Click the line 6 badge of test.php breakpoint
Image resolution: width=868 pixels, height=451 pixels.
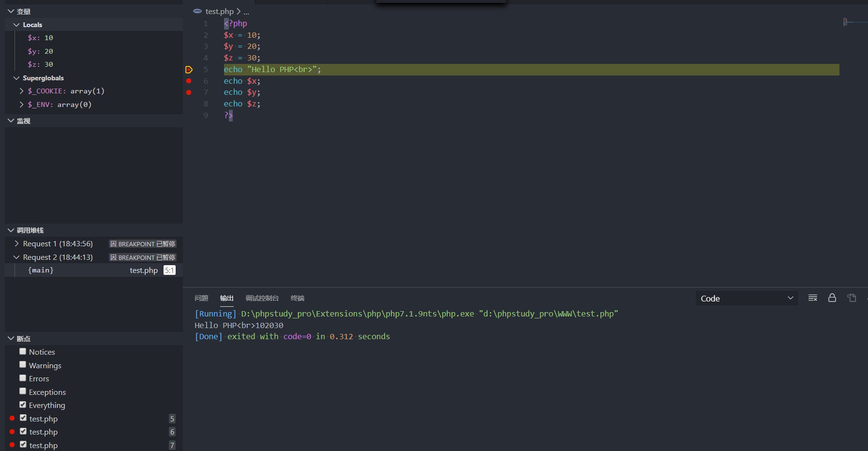click(x=172, y=432)
